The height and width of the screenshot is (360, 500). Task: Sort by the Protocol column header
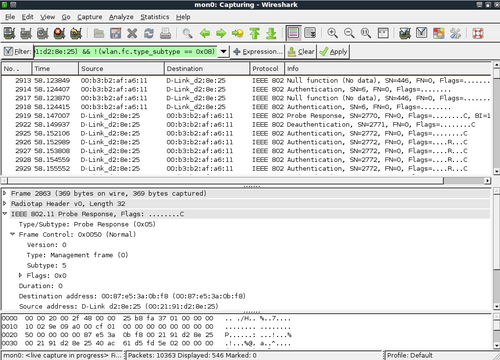coord(267,68)
